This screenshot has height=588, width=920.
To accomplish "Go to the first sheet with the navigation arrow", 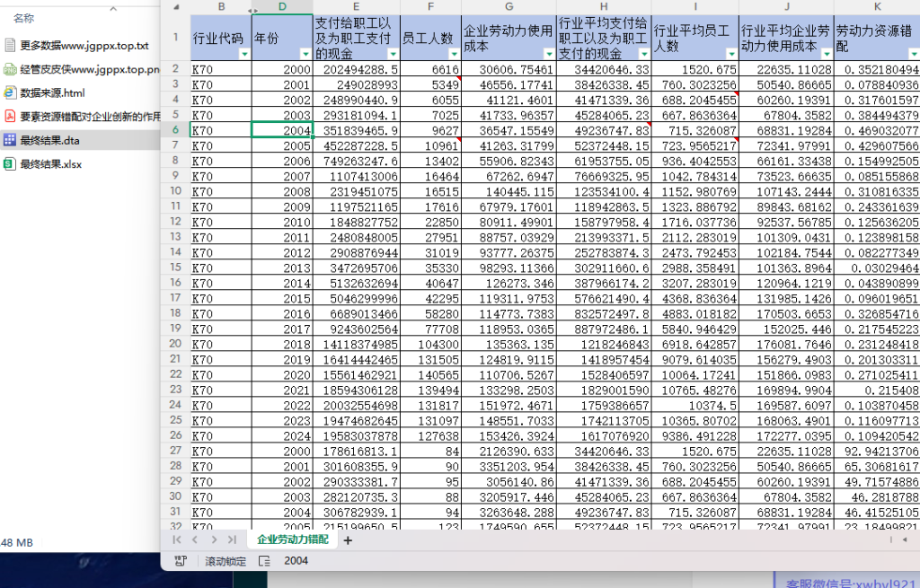I will point(177,540).
